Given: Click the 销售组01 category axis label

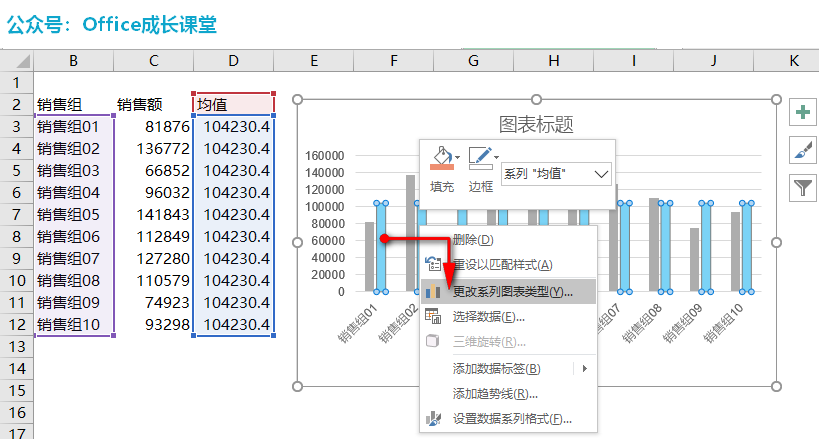Looking at the screenshot, I should pos(357,324).
